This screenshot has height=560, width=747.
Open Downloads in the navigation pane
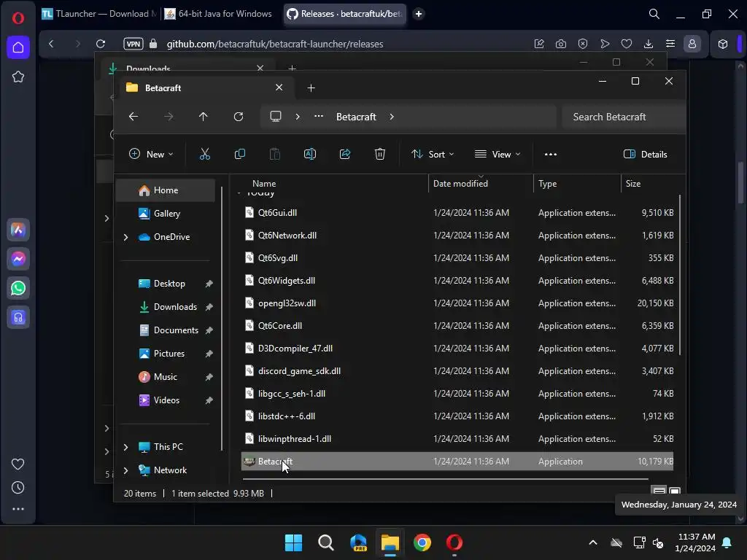click(166, 307)
